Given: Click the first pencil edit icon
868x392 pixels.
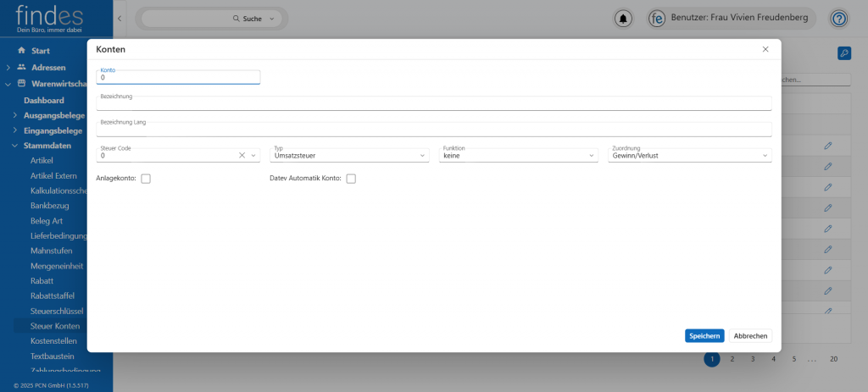Looking at the screenshot, I should (827, 146).
